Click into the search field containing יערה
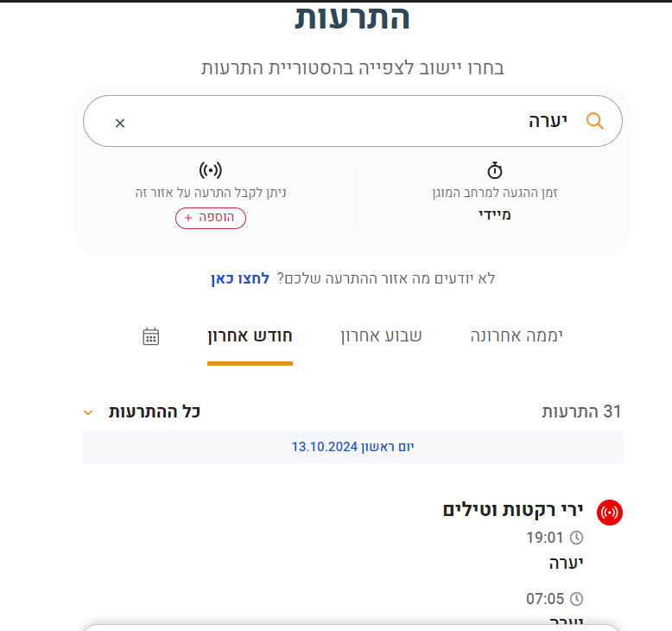Viewport: 672px width, 631px height. point(346,121)
